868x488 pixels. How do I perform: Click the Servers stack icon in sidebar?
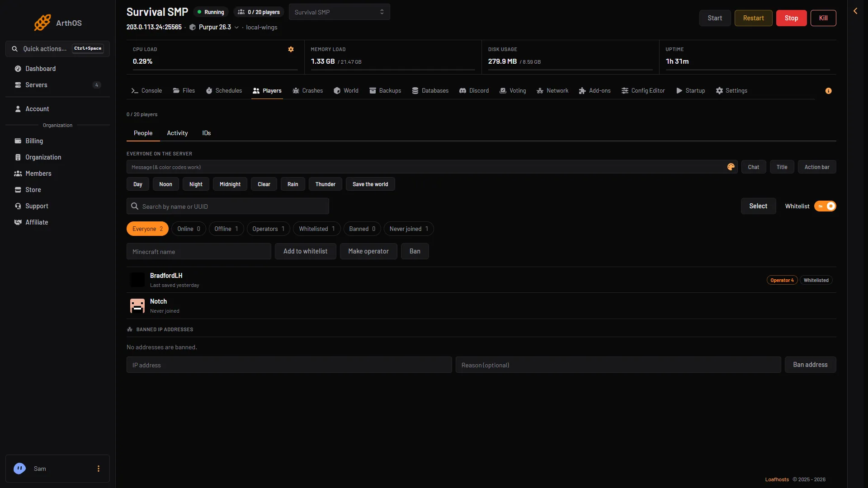[x=18, y=85]
